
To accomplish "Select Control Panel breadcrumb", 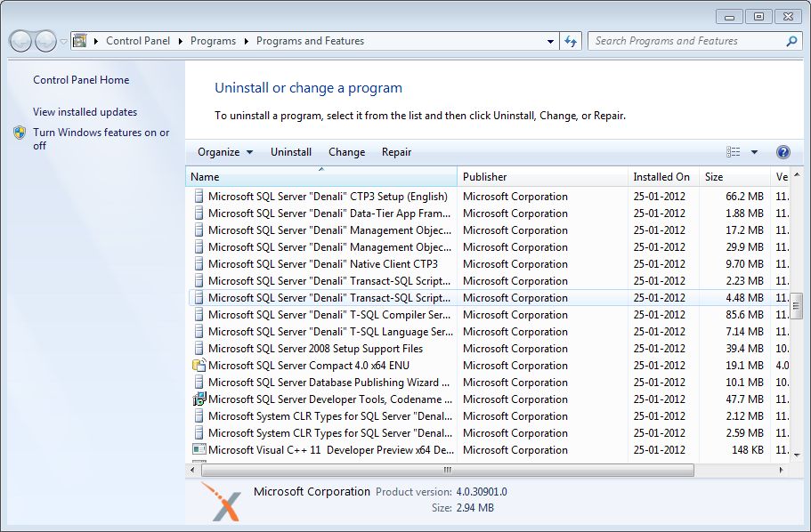I will tap(138, 41).
